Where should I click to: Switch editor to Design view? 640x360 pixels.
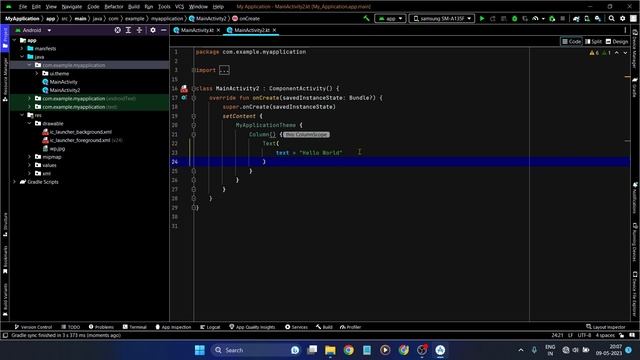tap(617, 42)
